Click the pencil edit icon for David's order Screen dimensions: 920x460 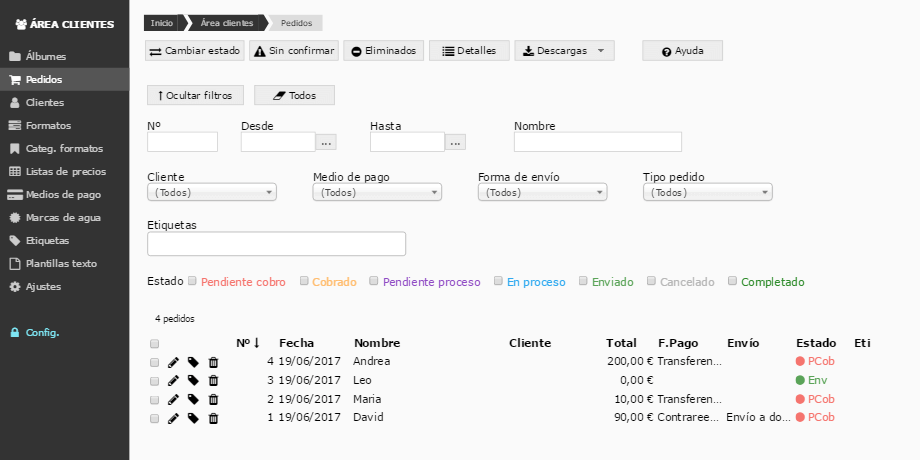pos(173,418)
